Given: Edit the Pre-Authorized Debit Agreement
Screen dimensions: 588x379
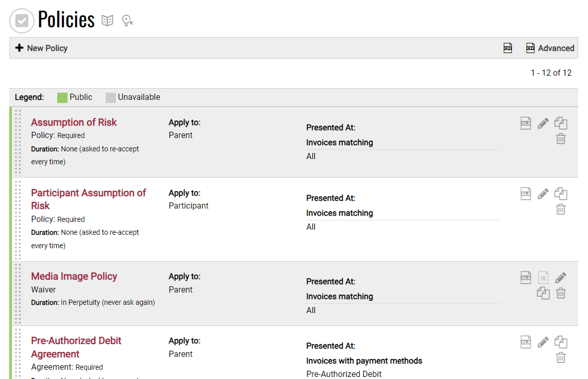Looking at the screenshot, I should (x=543, y=342).
